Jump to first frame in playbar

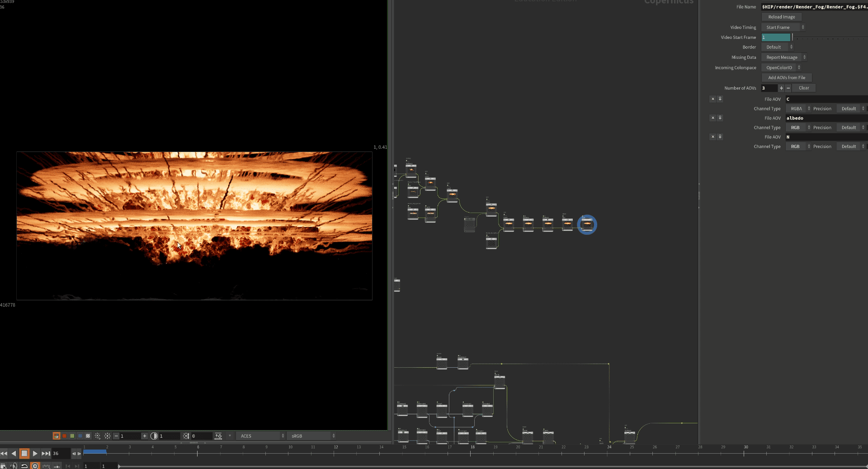point(4,453)
